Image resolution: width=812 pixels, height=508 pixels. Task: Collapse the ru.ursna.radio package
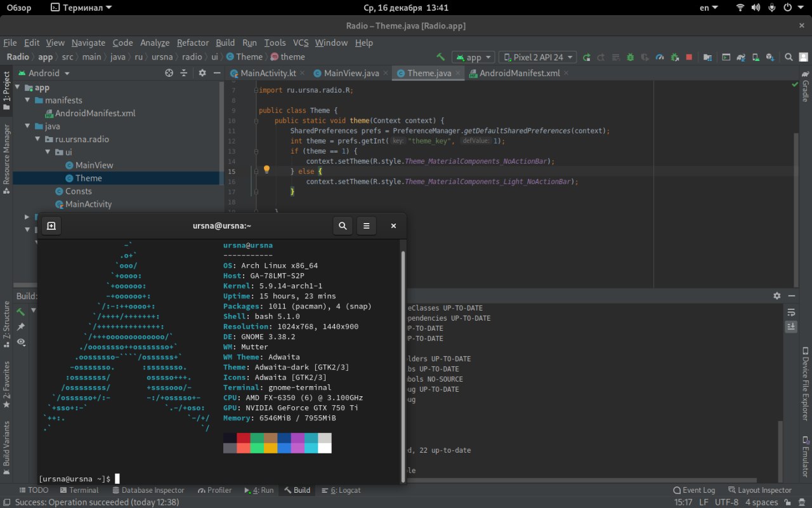(x=37, y=139)
